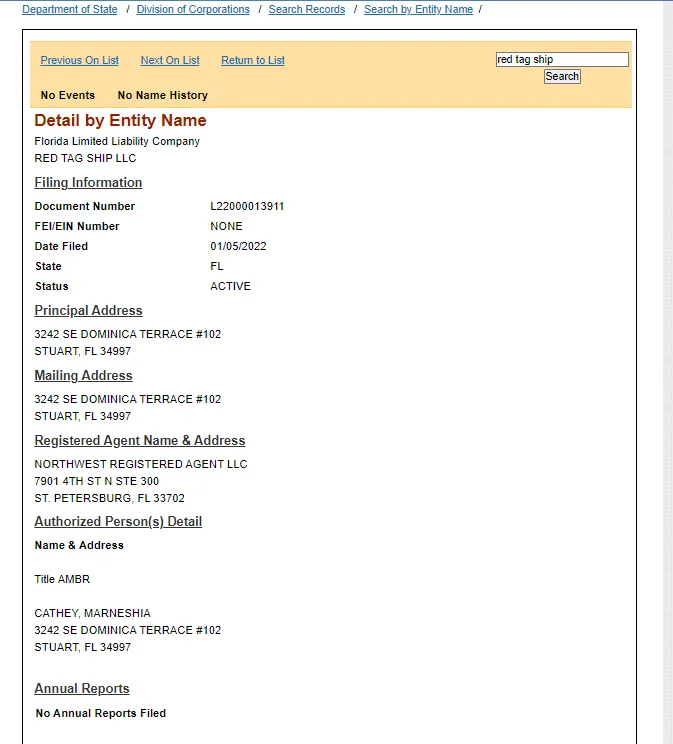The width and height of the screenshot is (673, 744).
Task: Click the Mailing Address heading
Action: click(x=84, y=375)
